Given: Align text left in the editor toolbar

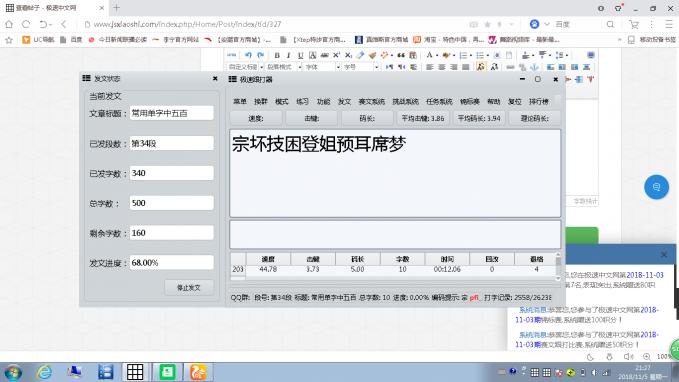Looking at the screenshot, I should 430,67.
